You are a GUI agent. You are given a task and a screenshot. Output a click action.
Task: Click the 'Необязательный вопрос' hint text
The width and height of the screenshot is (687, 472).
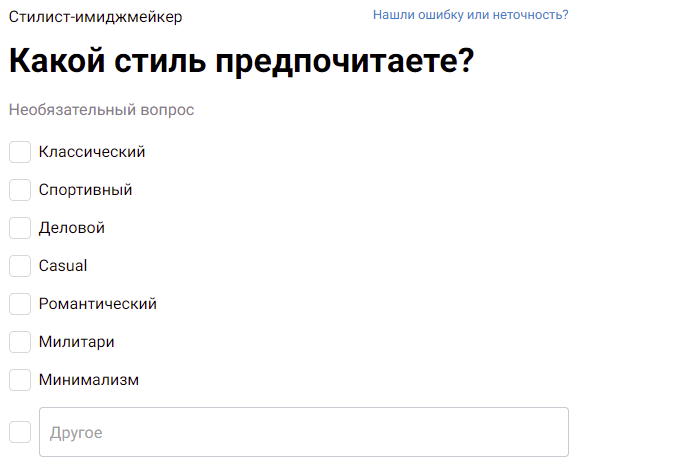click(101, 109)
